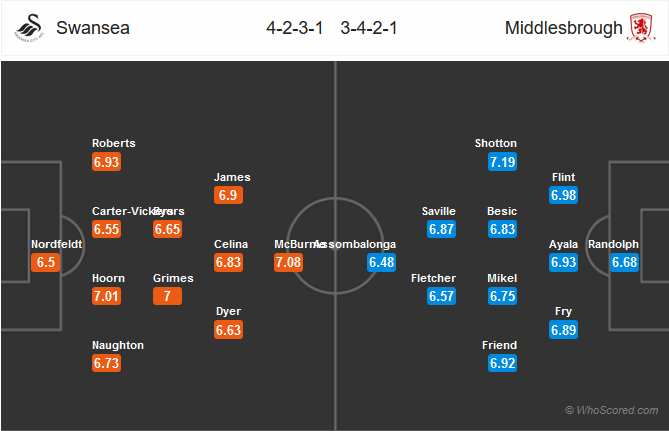This screenshot has width=669, height=431.
Task: Select Celina's 6.83 rating badge
Action: (228, 262)
